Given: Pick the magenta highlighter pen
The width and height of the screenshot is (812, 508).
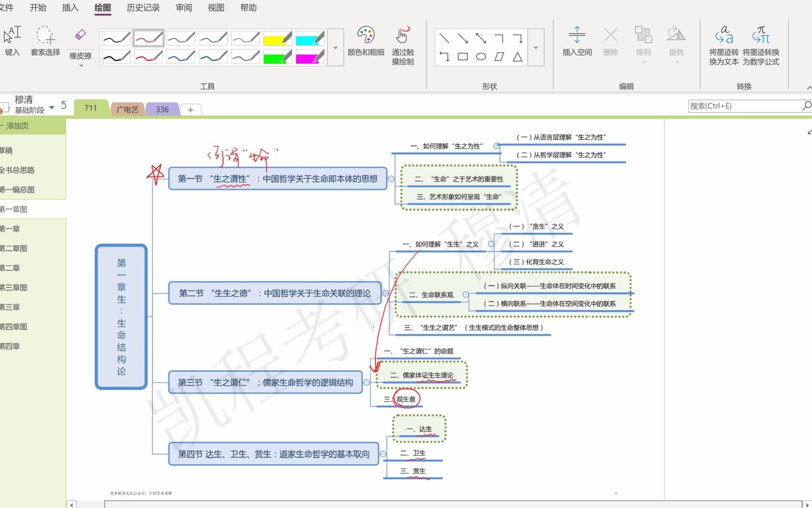Looking at the screenshot, I should click(310, 57).
